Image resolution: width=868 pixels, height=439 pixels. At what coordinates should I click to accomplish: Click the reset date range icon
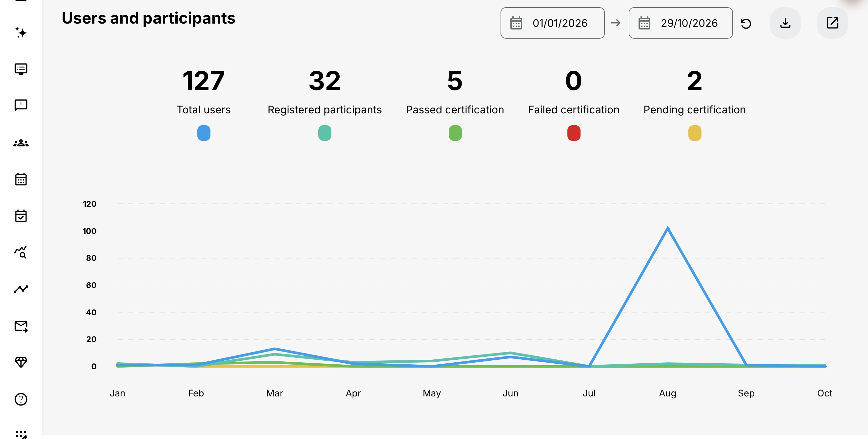(746, 23)
